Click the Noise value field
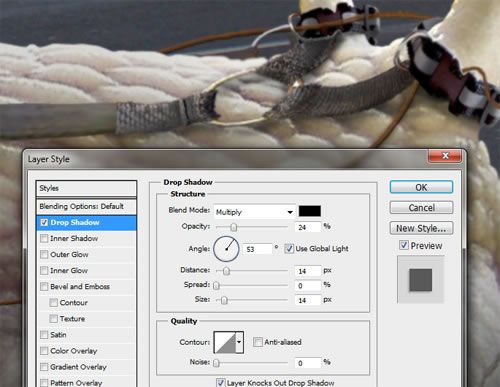The image size is (500, 387). [308, 363]
